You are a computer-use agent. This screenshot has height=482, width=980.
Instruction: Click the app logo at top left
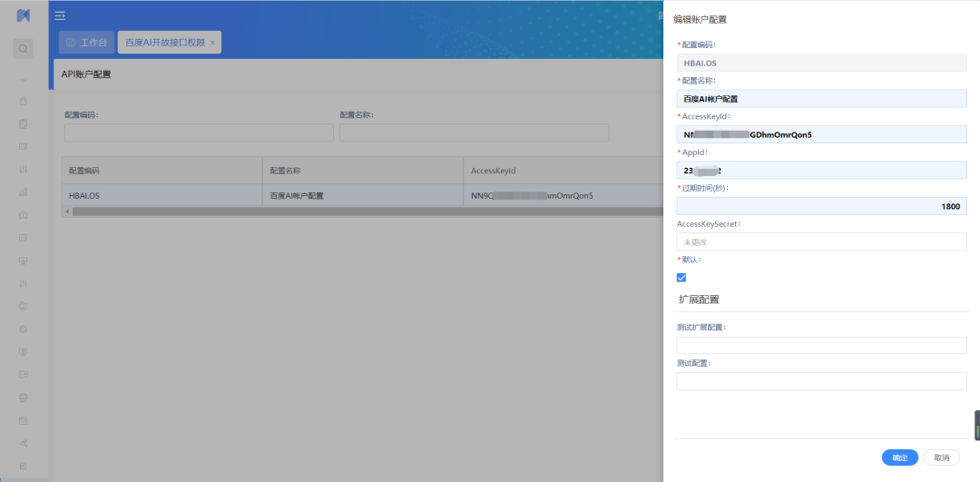pos(24,15)
